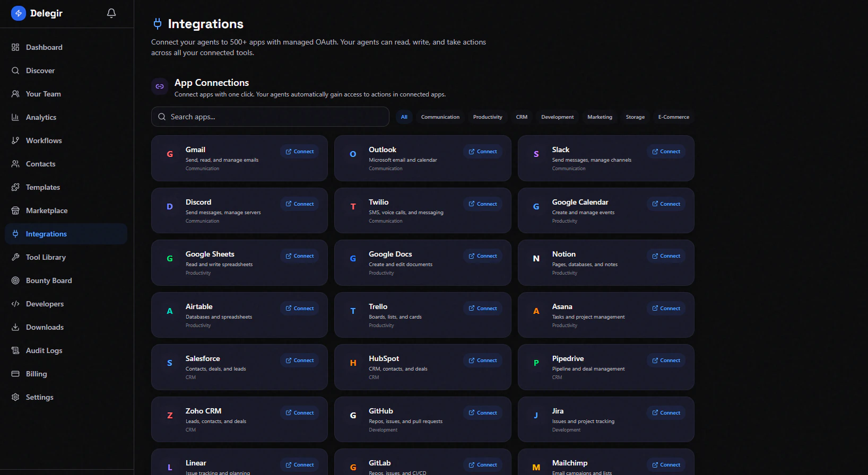Image resolution: width=868 pixels, height=475 pixels.
Task: Connect the Pipedrive app
Action: [666, 360]
